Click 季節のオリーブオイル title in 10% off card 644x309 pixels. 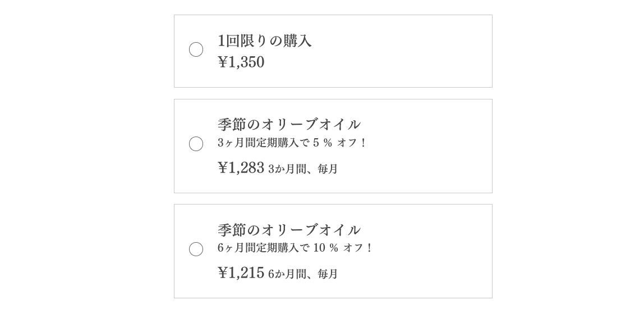(289, 230)
